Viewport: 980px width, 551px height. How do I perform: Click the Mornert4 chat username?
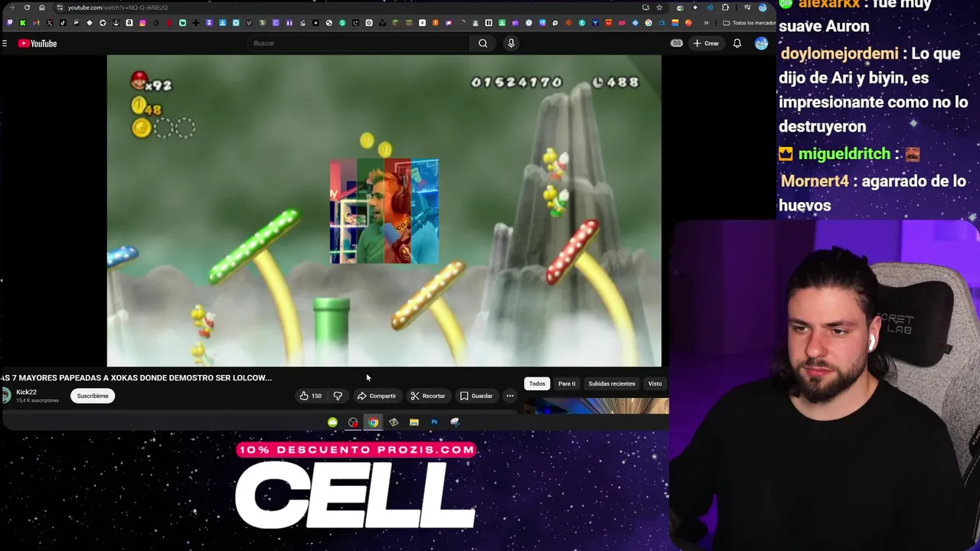click(814, 181)
